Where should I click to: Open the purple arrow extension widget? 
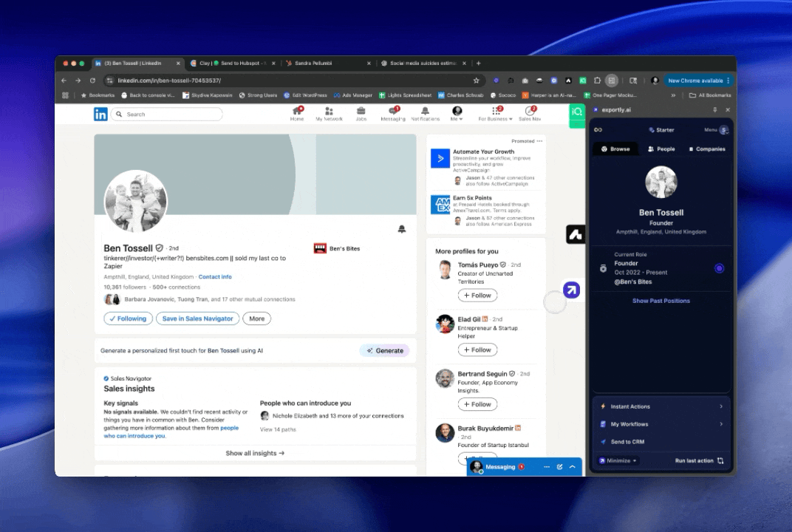(x=571, y=290)
